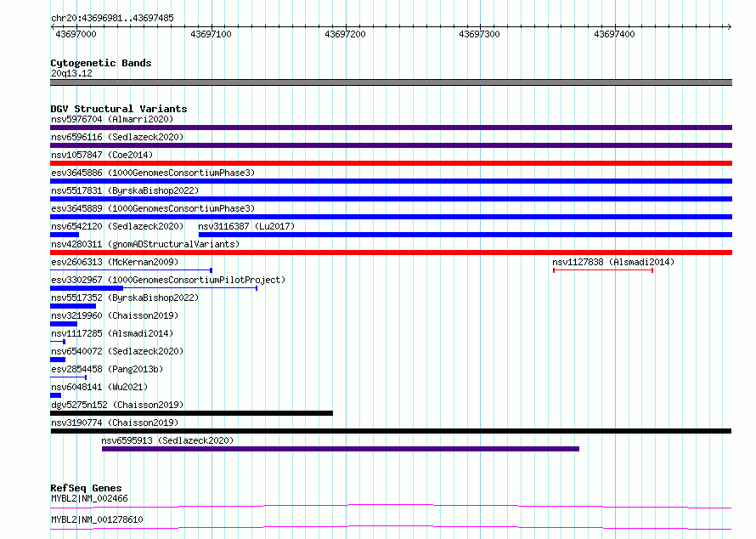Screen dimensions: 756x539
Task: Click the ruler's right arrow end
Action: tap(730, 26)
